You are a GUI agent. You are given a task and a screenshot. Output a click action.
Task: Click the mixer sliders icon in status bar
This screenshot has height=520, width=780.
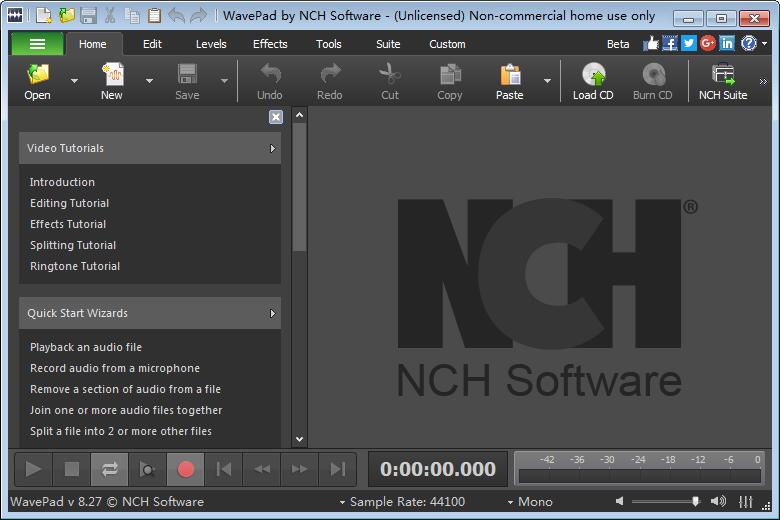(745, 502)
